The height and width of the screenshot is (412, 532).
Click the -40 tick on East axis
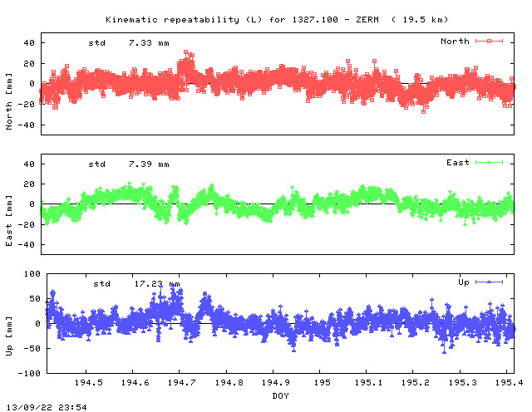[27, 244]
